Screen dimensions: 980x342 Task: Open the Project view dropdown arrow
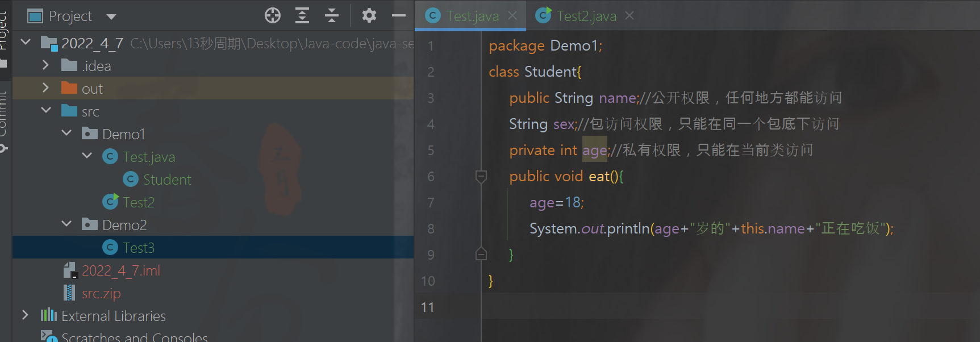pos(111,16)
